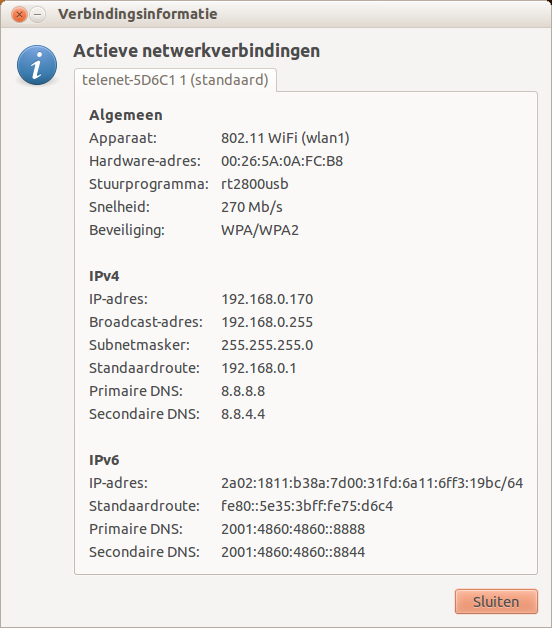Click the blue information icon
552x628 pixels.
tap(37, 65)
